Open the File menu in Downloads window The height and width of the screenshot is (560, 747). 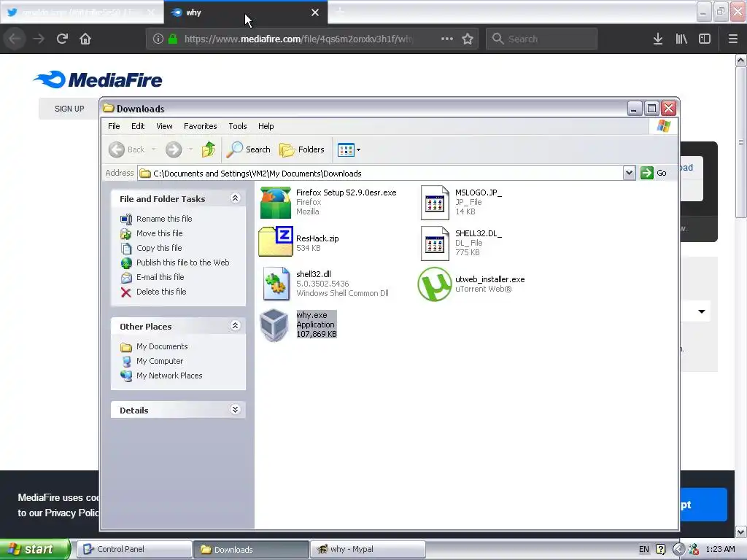coord(114,126)
